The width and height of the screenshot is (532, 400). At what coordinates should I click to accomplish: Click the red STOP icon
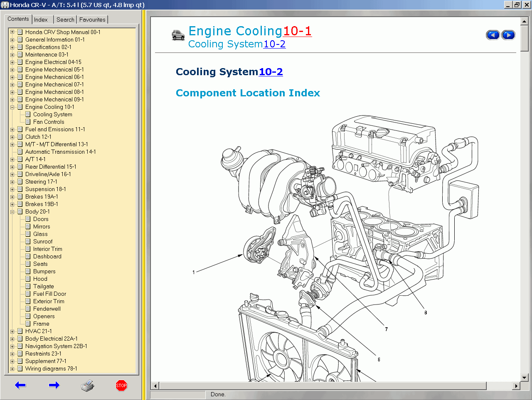click(121, 385)
